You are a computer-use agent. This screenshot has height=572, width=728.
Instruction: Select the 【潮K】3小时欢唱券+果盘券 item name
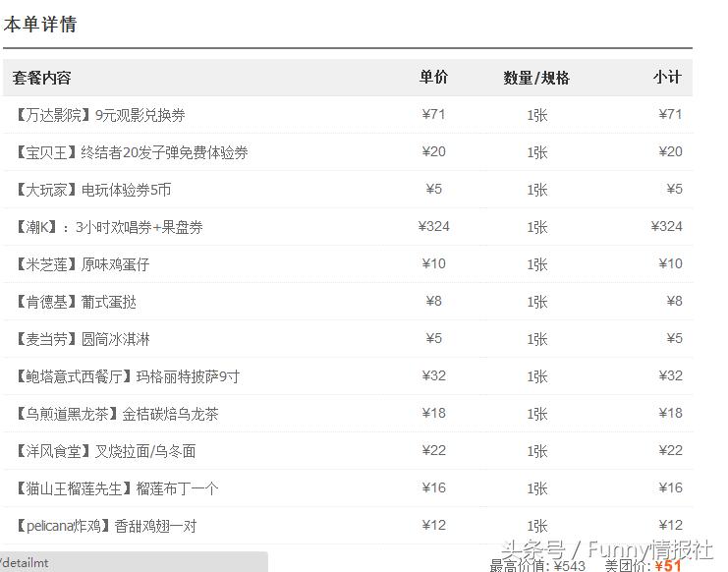(109, 227)
